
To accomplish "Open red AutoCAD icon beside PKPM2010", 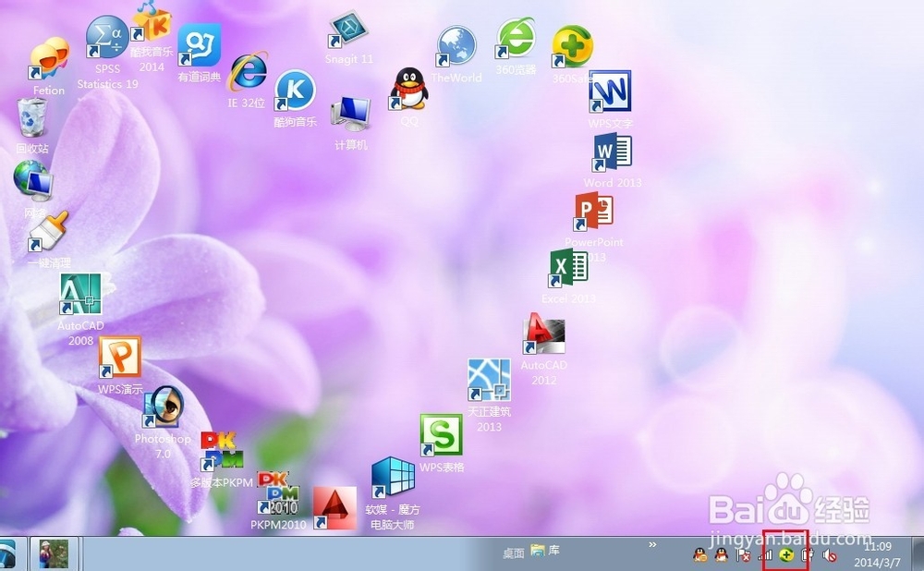I will pos(334,508).
